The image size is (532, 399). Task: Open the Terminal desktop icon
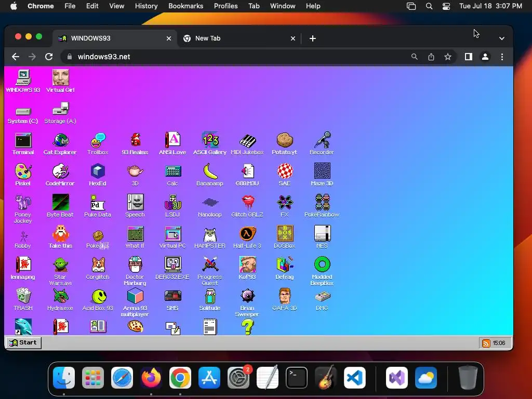point(23,144)
